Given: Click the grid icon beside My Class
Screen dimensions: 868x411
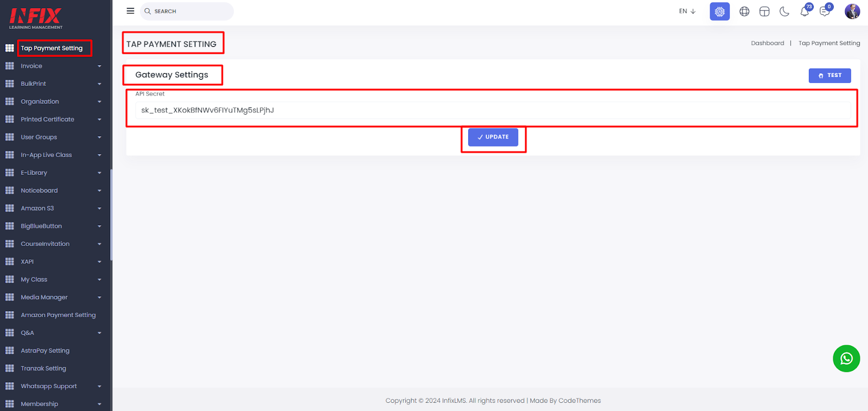Looking at the screenshot, I should [x=10, y=279].
